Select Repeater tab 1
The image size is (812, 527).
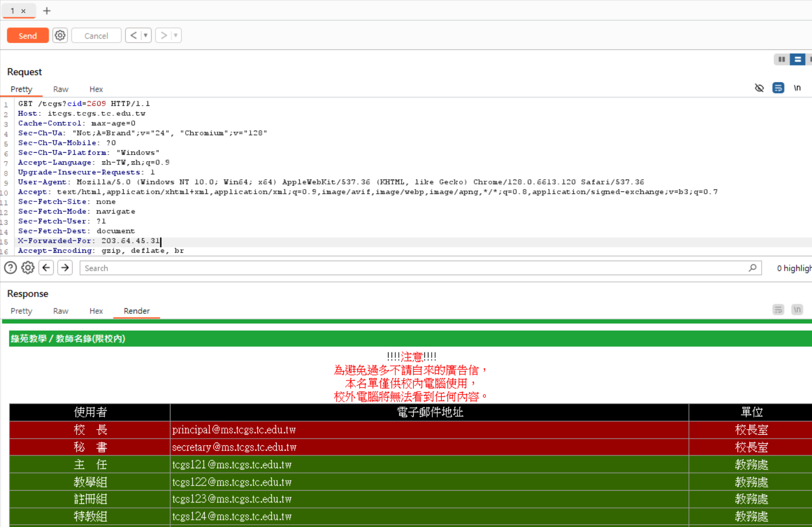[12, 11]
